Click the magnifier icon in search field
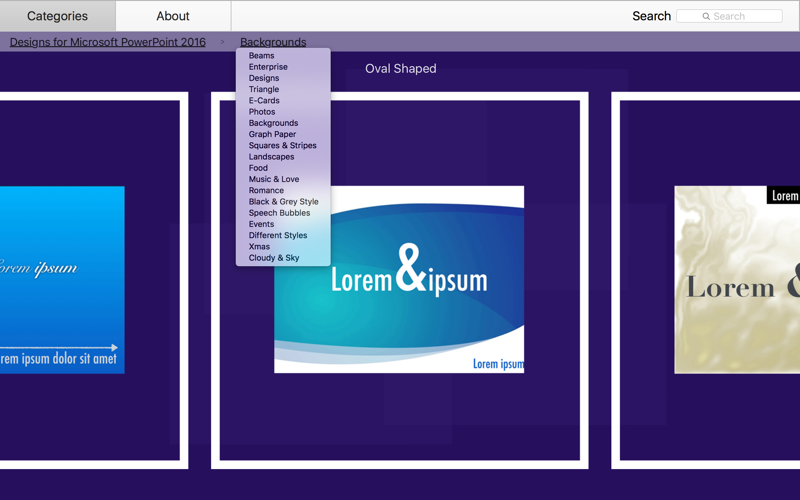Screen dimensions: 800x500 coord(706,16)
